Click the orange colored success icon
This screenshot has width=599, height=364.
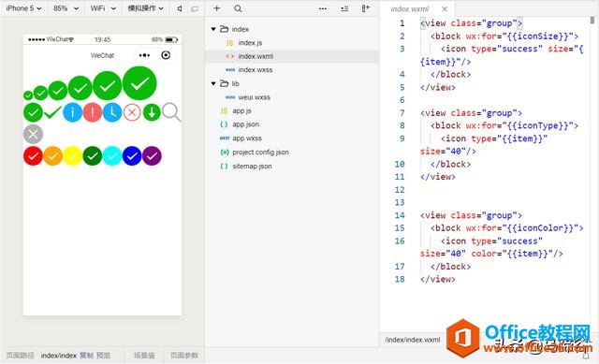(x=53, y=156)
